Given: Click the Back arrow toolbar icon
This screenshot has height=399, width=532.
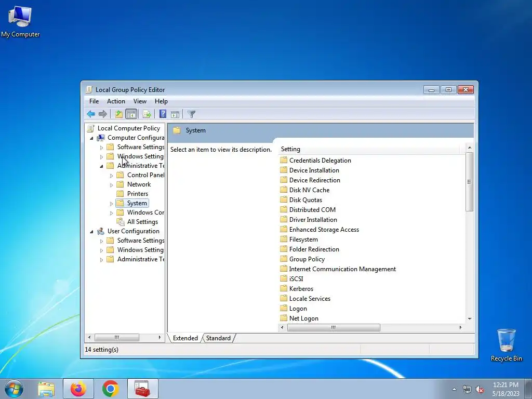Looking at the screenshot, I should tap(90, 114).
